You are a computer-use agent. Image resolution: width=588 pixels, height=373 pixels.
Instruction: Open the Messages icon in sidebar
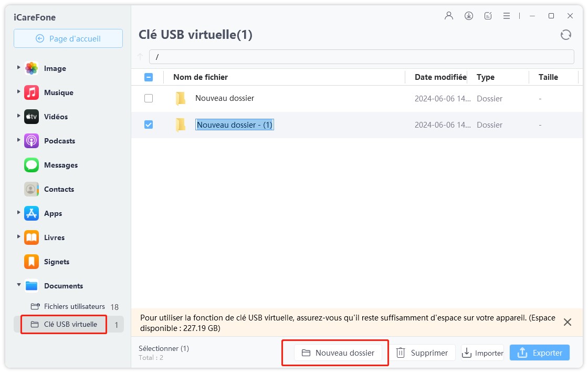(x=31, y=165)
